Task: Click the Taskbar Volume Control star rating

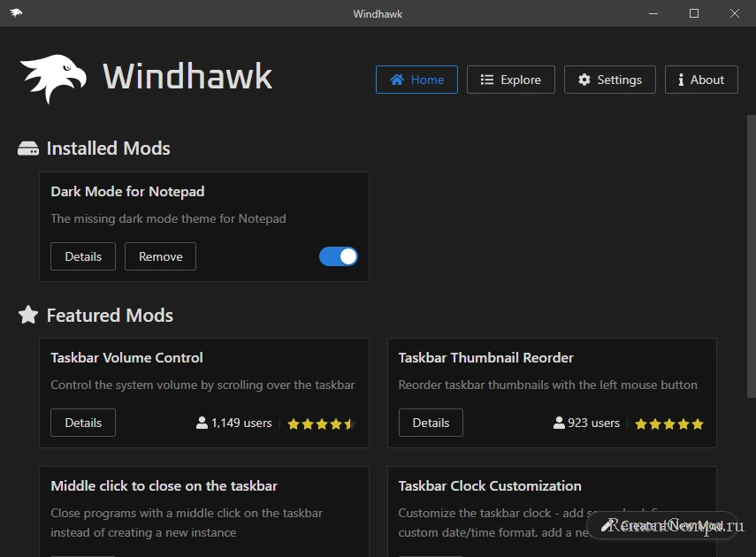Action: click(x=320, y=423)
